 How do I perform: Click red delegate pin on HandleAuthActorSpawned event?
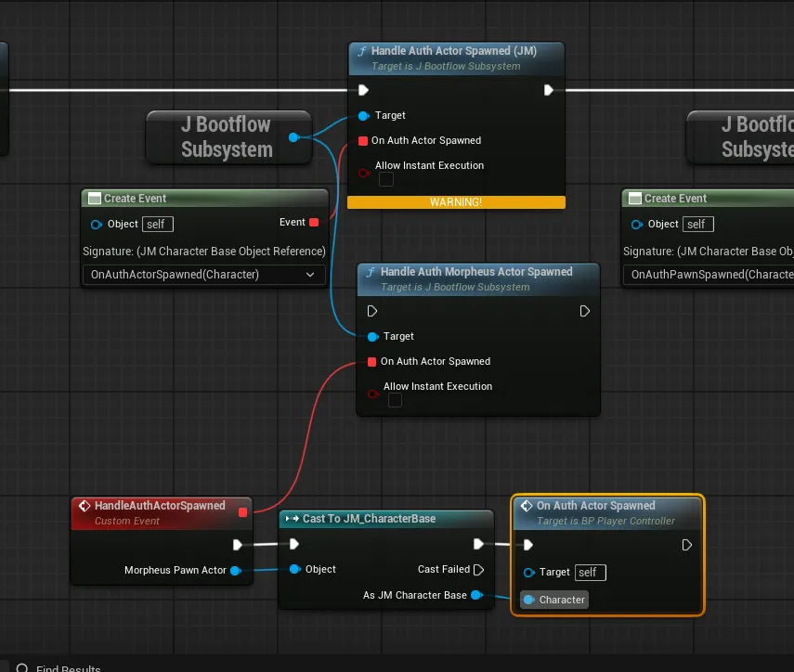pyautogui.click(x=243, y=511)
